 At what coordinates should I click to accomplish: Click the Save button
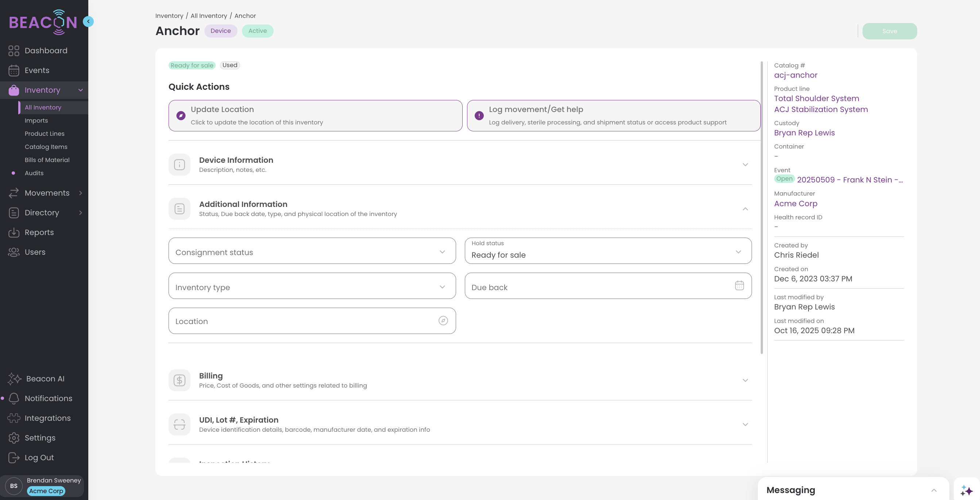point(889,31)
